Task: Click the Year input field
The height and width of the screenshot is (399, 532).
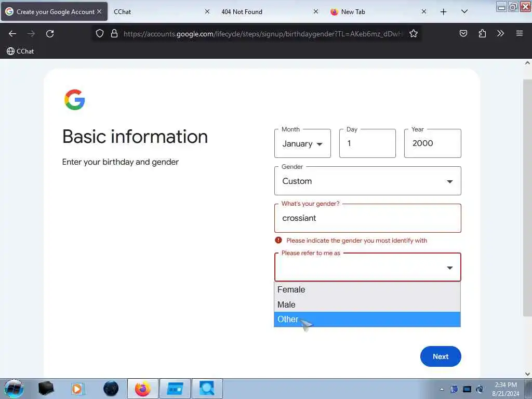Action: [x=433, y=143]
